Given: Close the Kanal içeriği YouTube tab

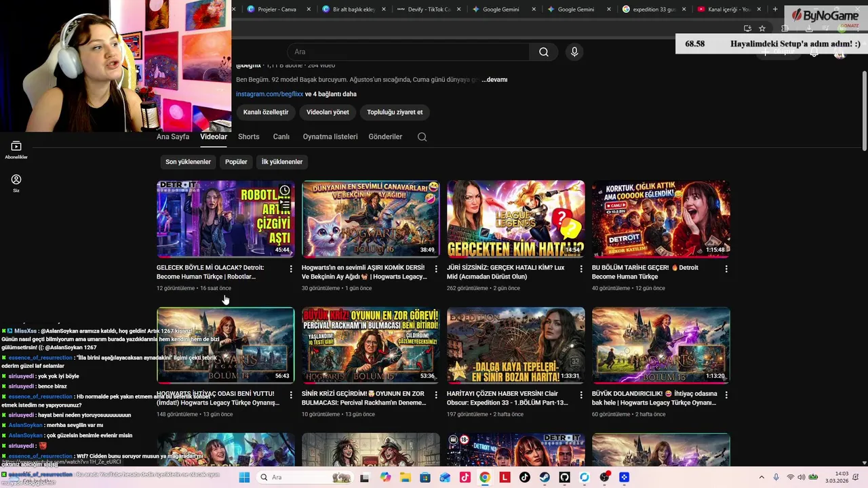Looking at the screenshot, I should pos(759,9).
